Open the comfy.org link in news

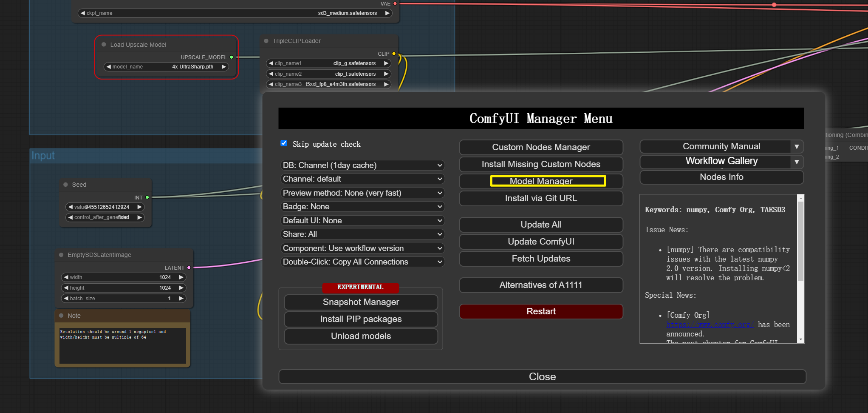[710, 325]
